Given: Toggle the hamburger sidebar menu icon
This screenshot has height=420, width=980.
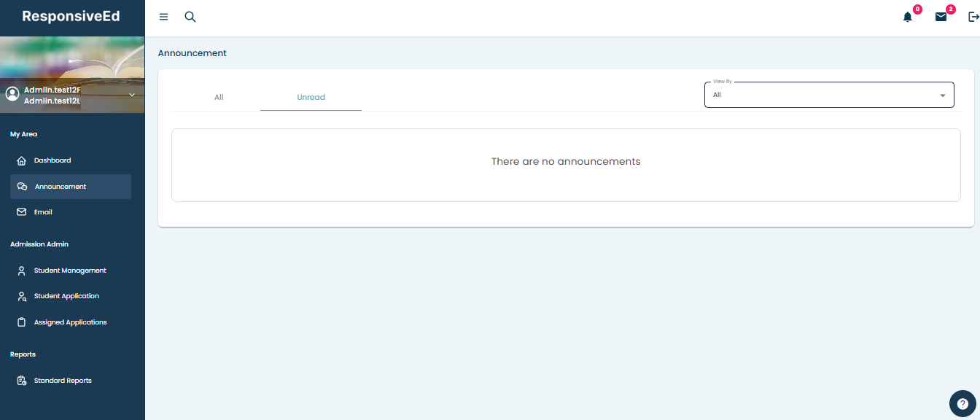Looking at the screenshot, I should pos(163,17).
